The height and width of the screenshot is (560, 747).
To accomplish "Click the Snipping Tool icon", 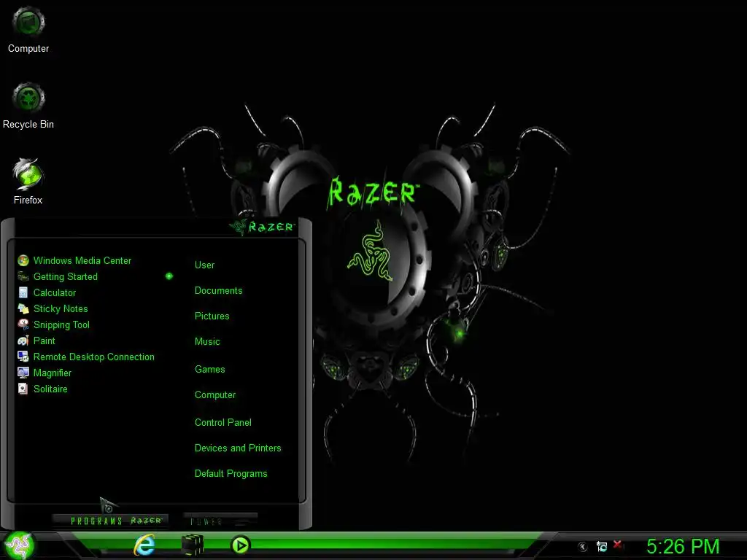I will tap(23, 324).
